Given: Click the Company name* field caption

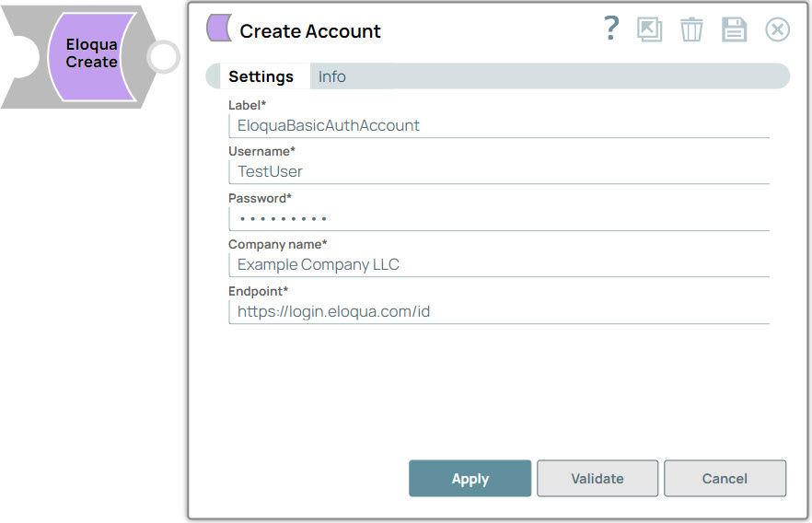Looking at the screenshot, I should pyautogui.click(x=278, y=244).
